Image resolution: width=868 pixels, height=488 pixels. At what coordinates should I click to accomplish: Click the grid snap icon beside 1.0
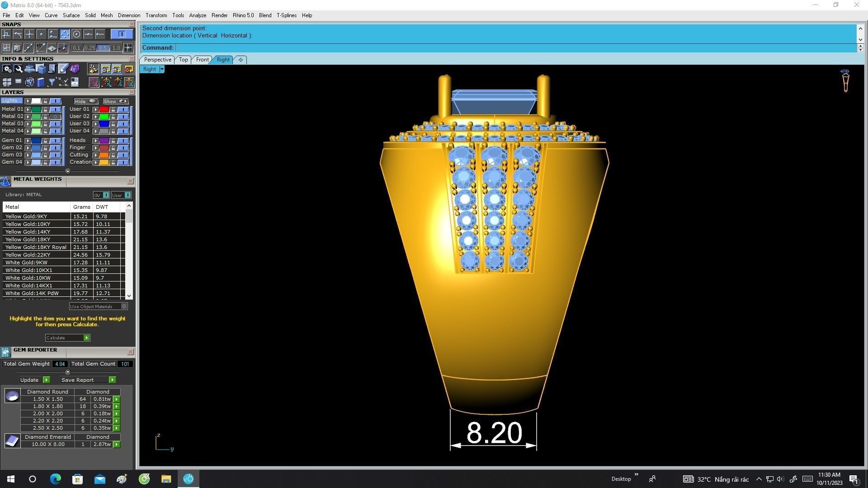(x=128, y=47)
